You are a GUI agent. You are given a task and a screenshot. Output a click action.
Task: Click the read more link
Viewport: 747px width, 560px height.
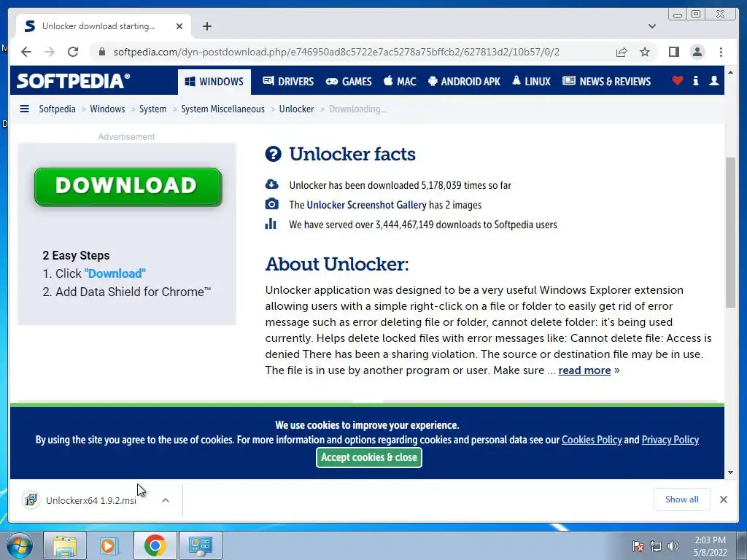click(584, 370)
